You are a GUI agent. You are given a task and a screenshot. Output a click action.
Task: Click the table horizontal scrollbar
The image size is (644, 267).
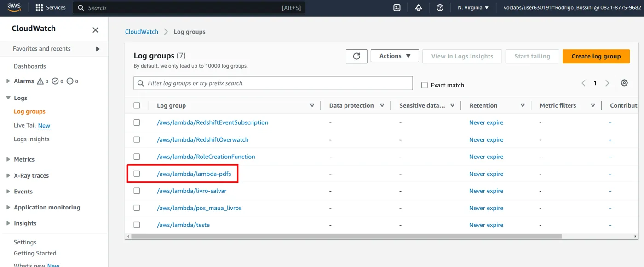click(346, 236)
